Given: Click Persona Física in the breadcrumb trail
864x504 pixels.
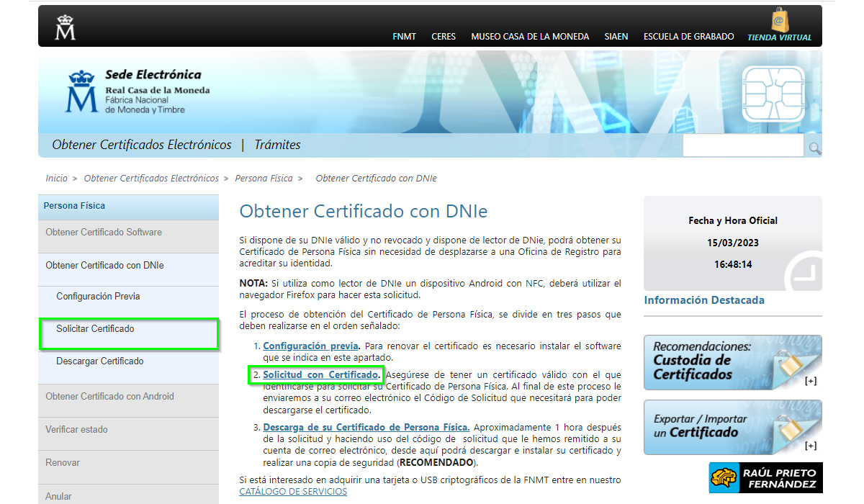Looking at the screenshot, I should coord(264,178).
